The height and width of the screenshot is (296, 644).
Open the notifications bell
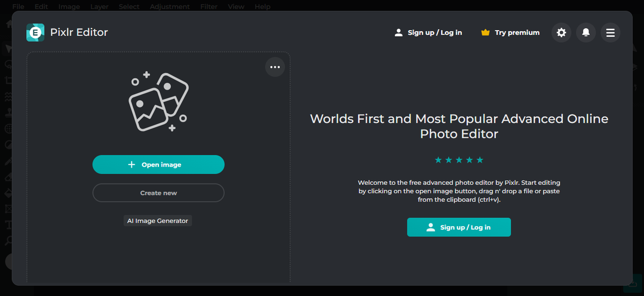[x=586, y=33]
